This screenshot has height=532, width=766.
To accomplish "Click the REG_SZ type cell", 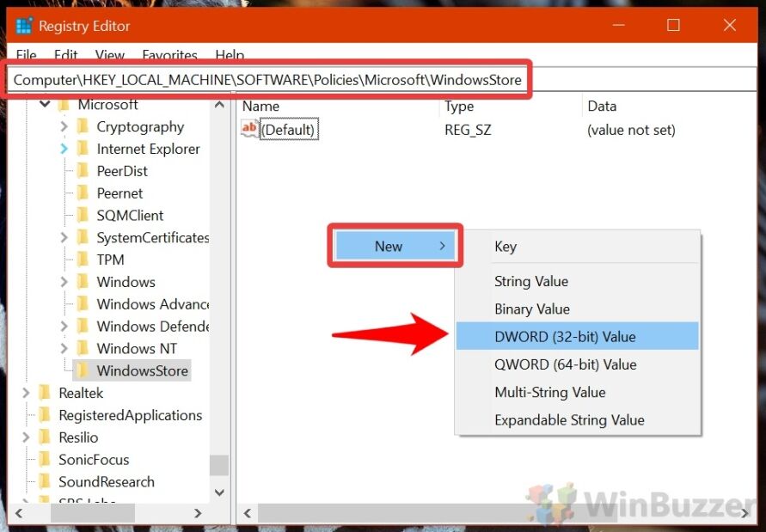I will [468, 130].
